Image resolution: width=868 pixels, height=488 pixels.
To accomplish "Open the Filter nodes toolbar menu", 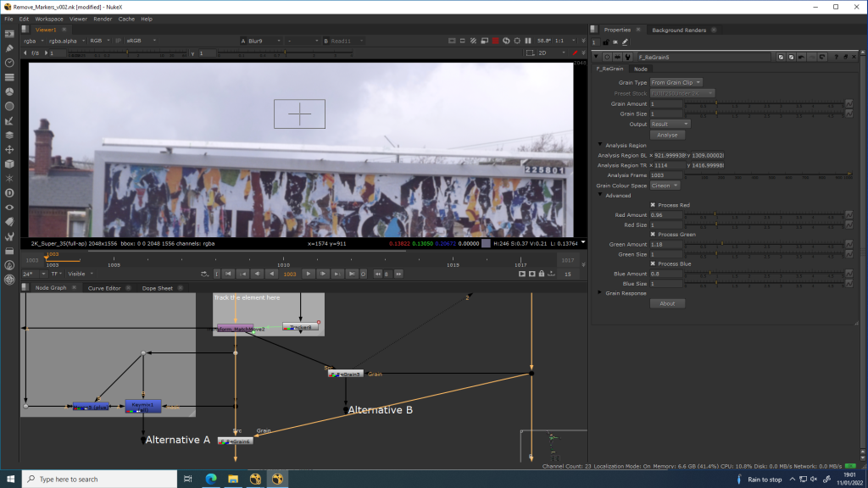I will [x=8, y=106].
